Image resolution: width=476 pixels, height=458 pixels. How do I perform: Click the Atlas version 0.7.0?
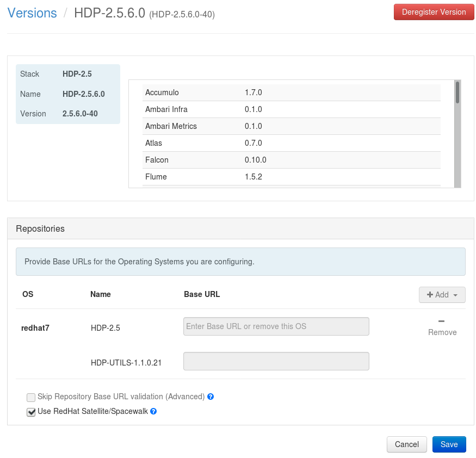pos(253,143)
